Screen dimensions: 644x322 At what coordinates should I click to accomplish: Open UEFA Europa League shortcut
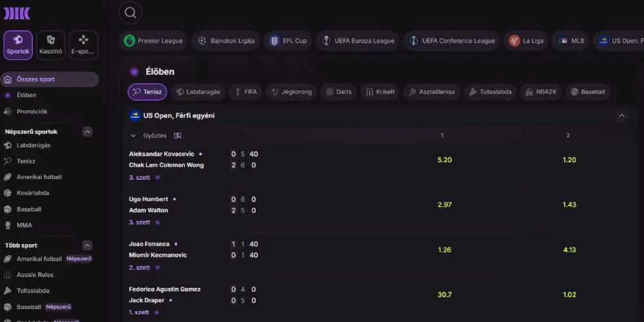357,41
